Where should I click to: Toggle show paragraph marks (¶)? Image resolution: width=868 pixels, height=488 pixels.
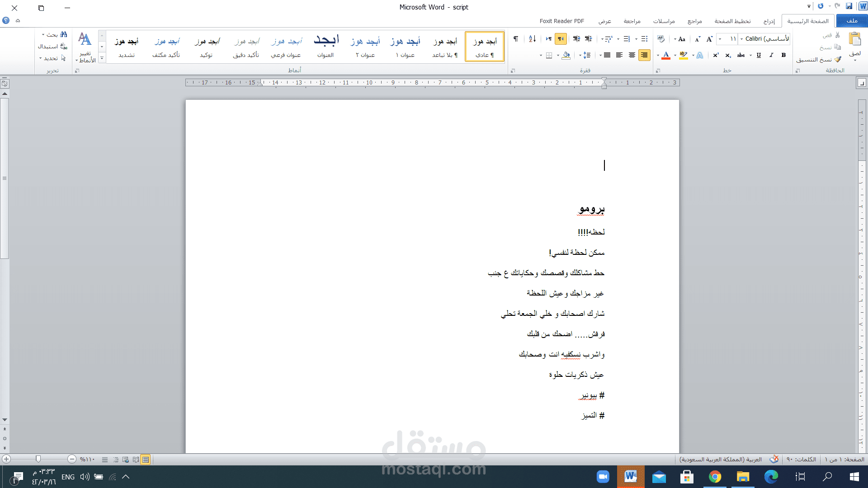pyautogui.click(x=516, y=39)
